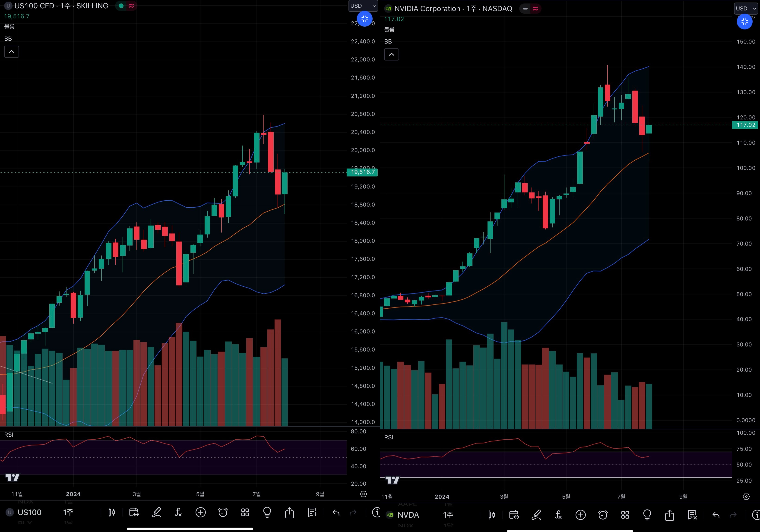Collapse indicator legend on US100 chart
This screenshot has width=760, height=532.
[x=12, y=52]
